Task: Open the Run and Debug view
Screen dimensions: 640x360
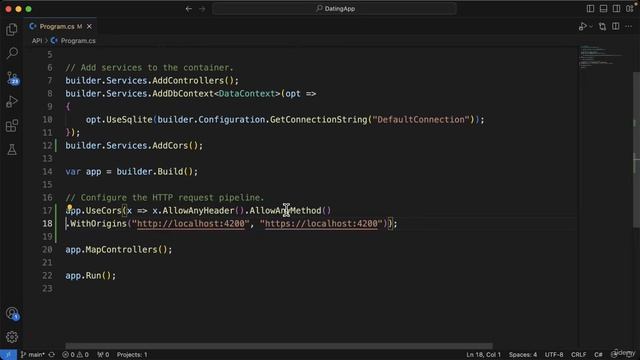Action: (x=12, y=102)
